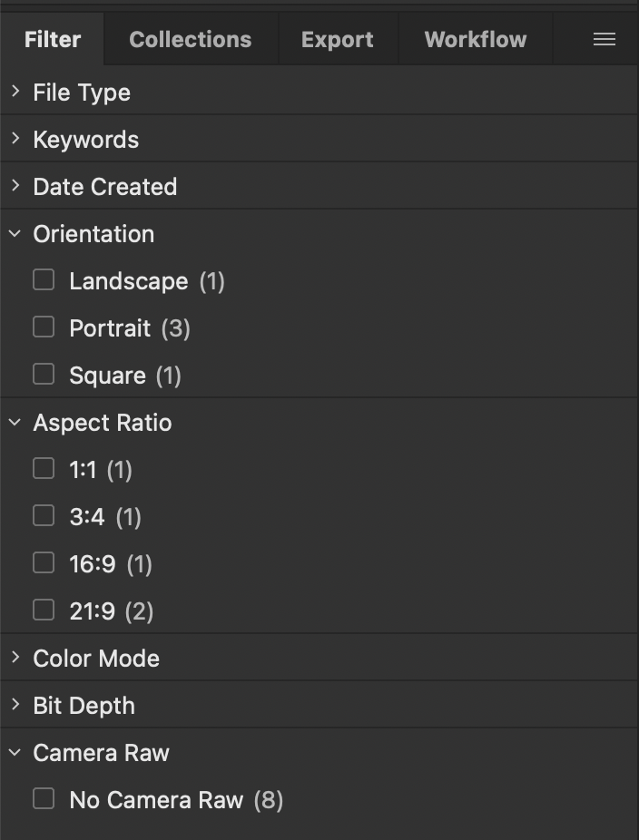
Task: Check the No Camera Raw filter
Action: pos(43,799)
